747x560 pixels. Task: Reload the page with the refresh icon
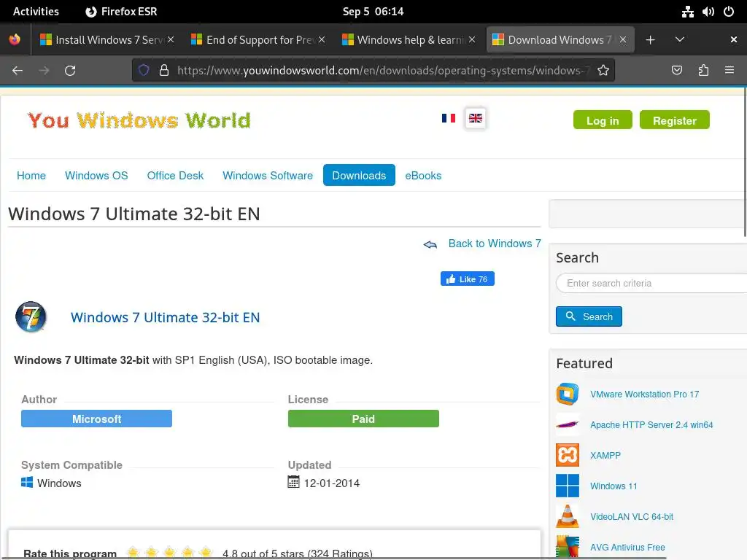[70, 71]
